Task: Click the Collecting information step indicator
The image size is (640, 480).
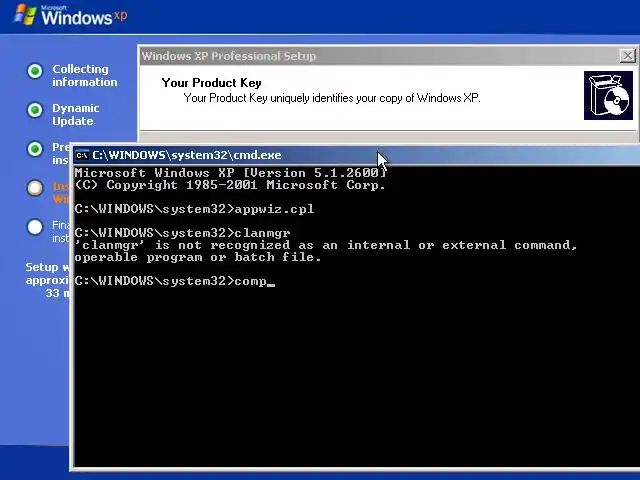Action: click(x=35, y=71)
